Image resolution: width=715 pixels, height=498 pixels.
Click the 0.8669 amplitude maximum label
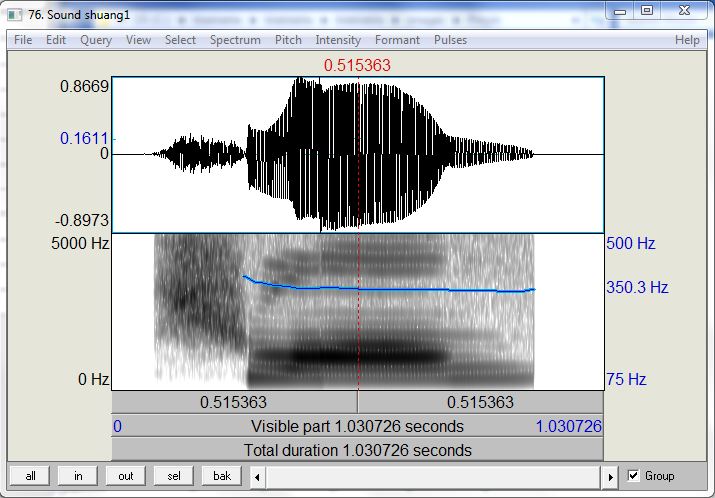(85, 86)
